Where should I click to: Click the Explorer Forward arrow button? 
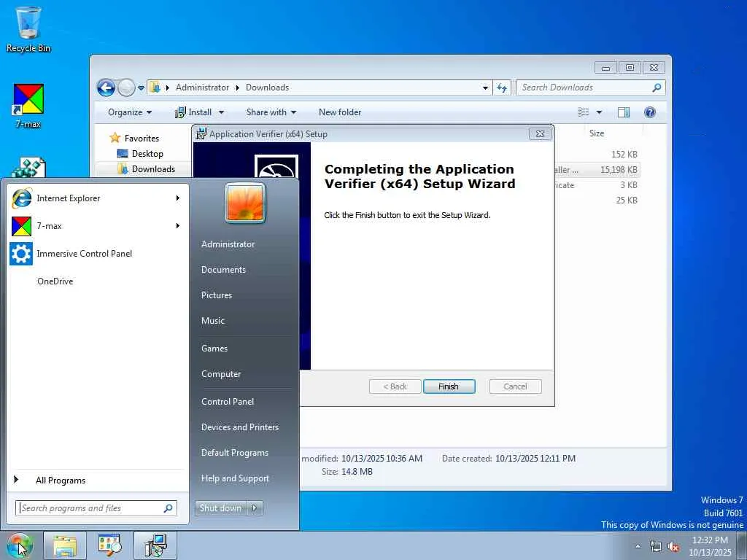(126, 87)
